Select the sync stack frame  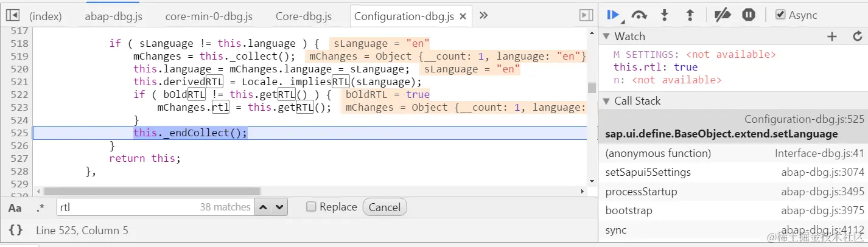tap(733, 230)
